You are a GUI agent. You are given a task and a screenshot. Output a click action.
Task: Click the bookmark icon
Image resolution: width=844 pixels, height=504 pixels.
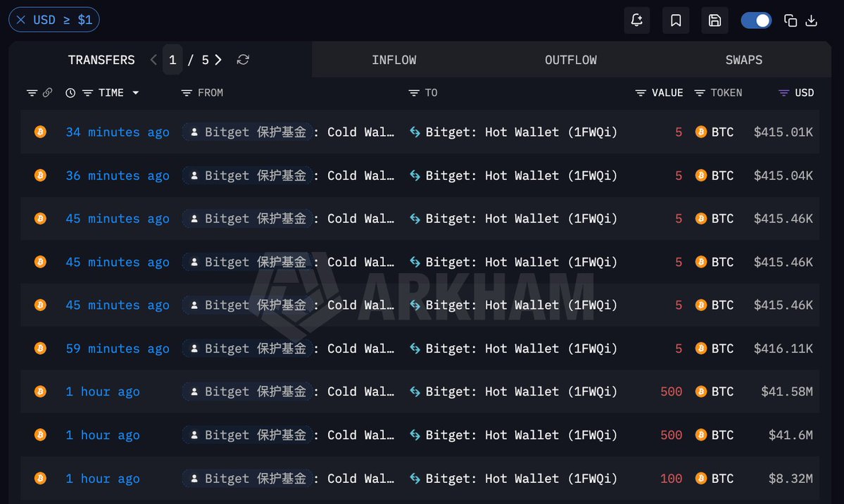pos(676,20)
